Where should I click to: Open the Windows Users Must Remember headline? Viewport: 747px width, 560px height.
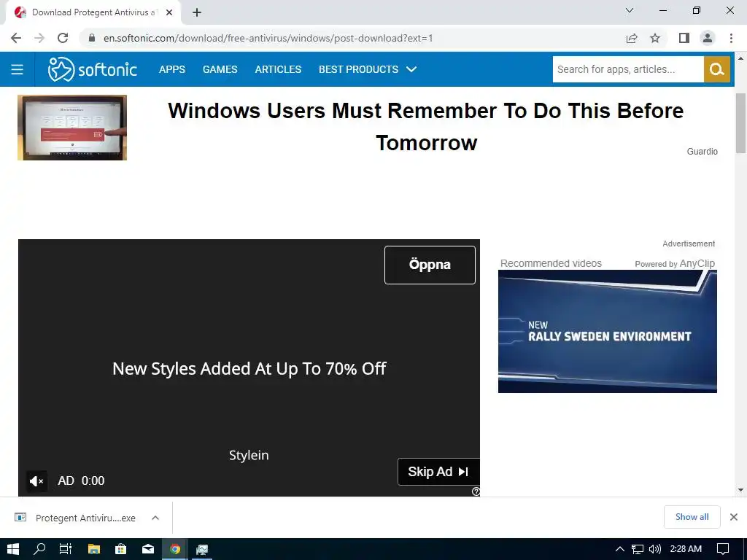(426, 127)
